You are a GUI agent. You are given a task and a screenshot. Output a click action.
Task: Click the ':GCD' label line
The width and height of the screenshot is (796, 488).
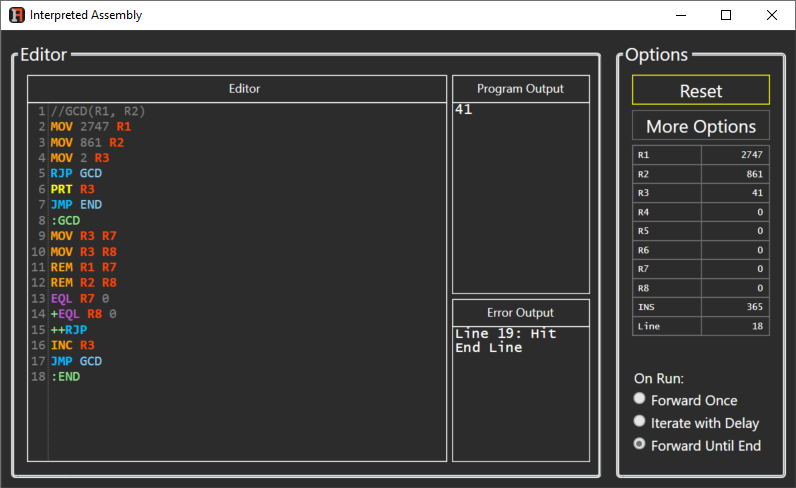click(65, 221)
